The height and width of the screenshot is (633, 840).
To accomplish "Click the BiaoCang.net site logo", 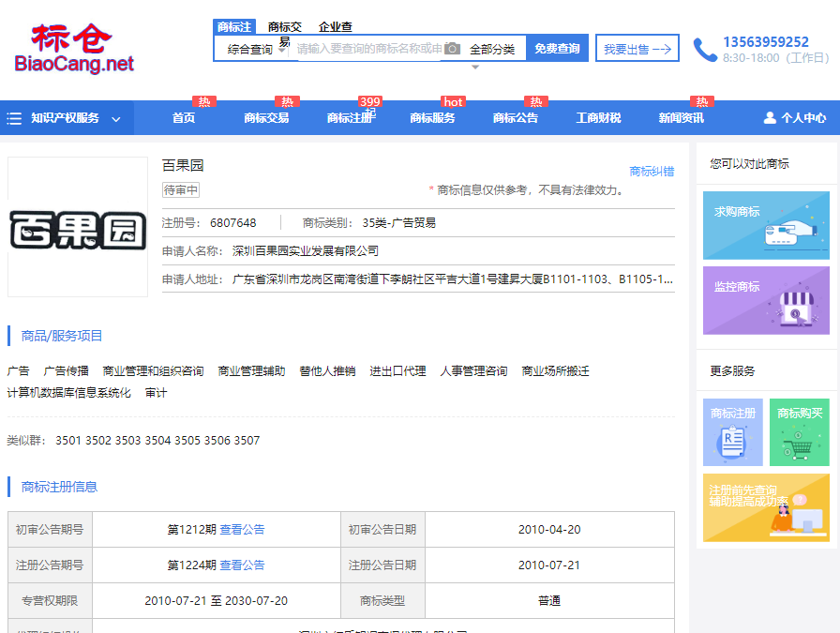I will 74,48.
